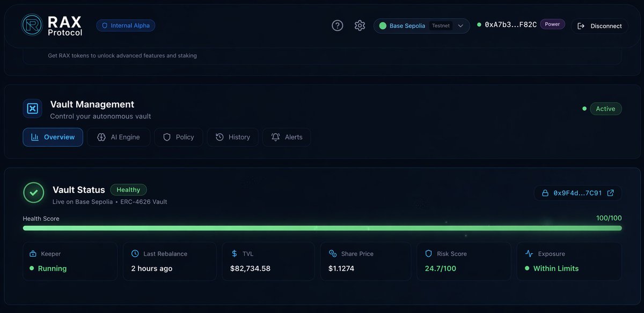Click Risk Score value 24.7/100

tap(440, 268)
